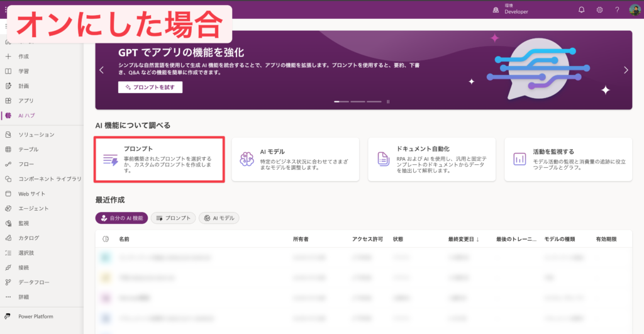Open the user profile avatar
644x334 pixels.
[635, 9]
